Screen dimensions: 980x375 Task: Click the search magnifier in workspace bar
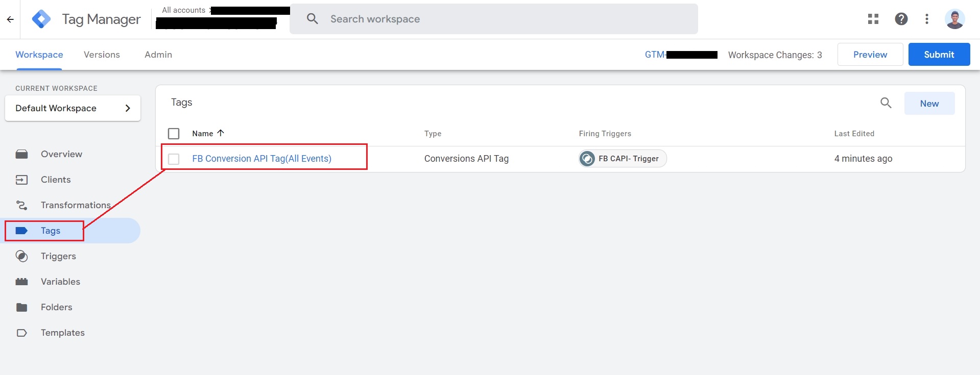(312, 19)
